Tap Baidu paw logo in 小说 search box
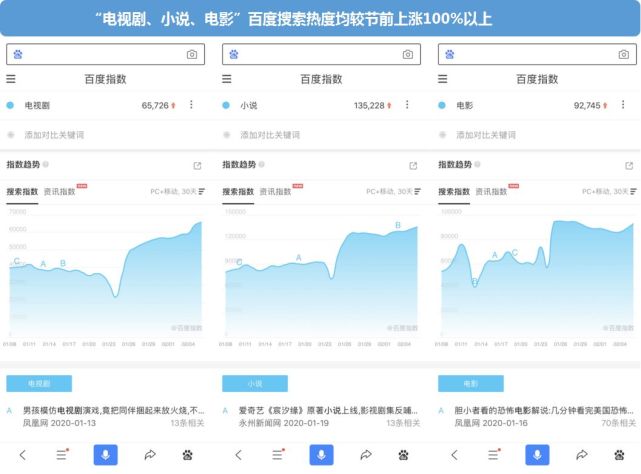The width and height of the screenshot is (641, 474). [x=234, y=54]
